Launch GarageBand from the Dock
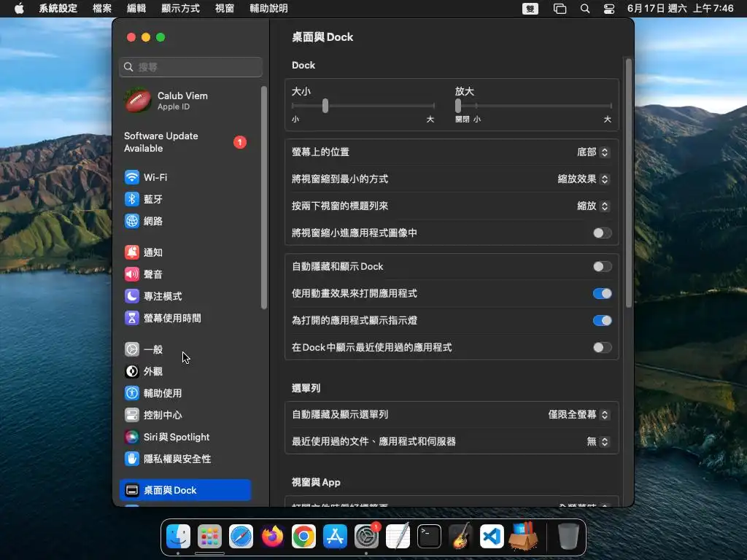 pyautogui.click(x=461, y=537)
